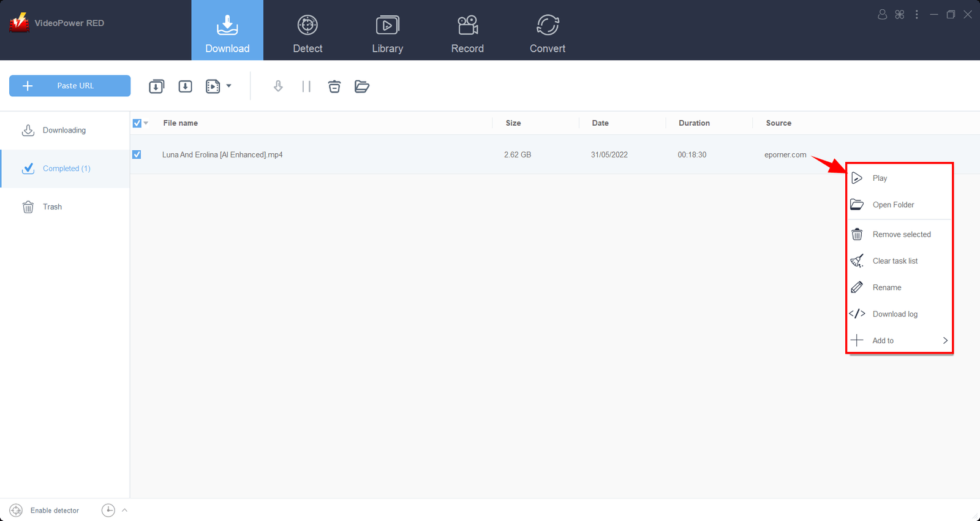Sort by File name column
The height and width of the screenshot is (521, 980).
[x=180, y=123]
